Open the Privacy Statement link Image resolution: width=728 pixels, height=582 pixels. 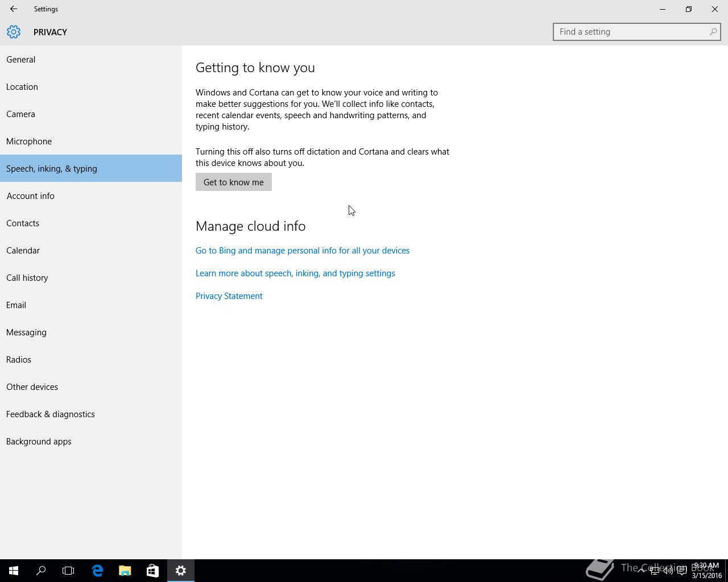[x=229, y=296]
